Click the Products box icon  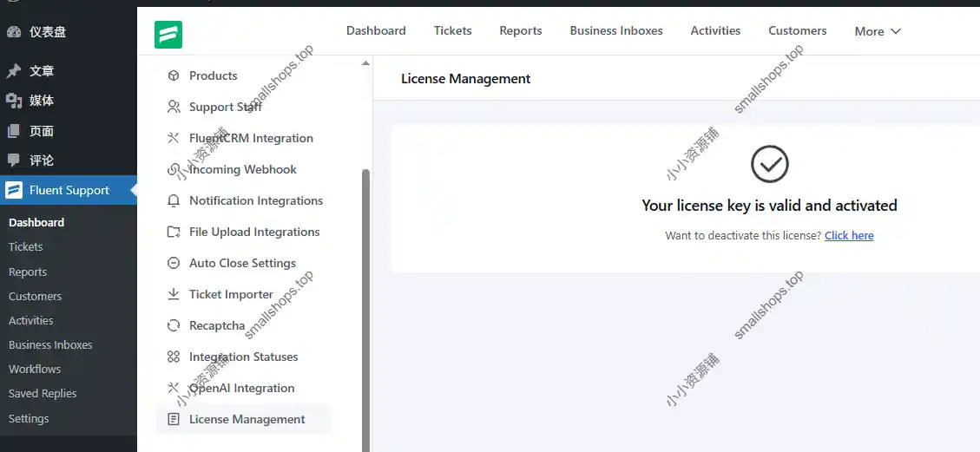[x=174, y=75]
